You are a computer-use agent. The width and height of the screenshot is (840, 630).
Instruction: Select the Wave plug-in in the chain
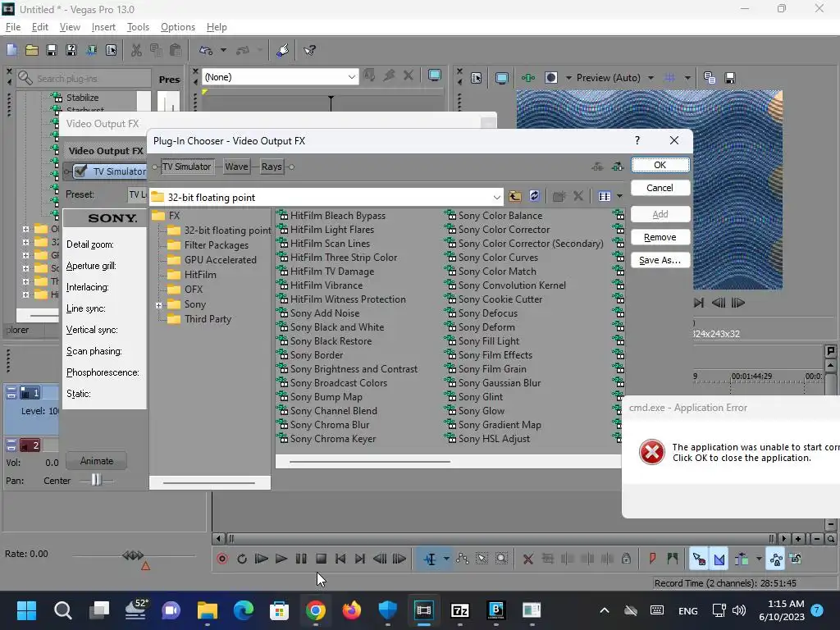coord(236,167)
